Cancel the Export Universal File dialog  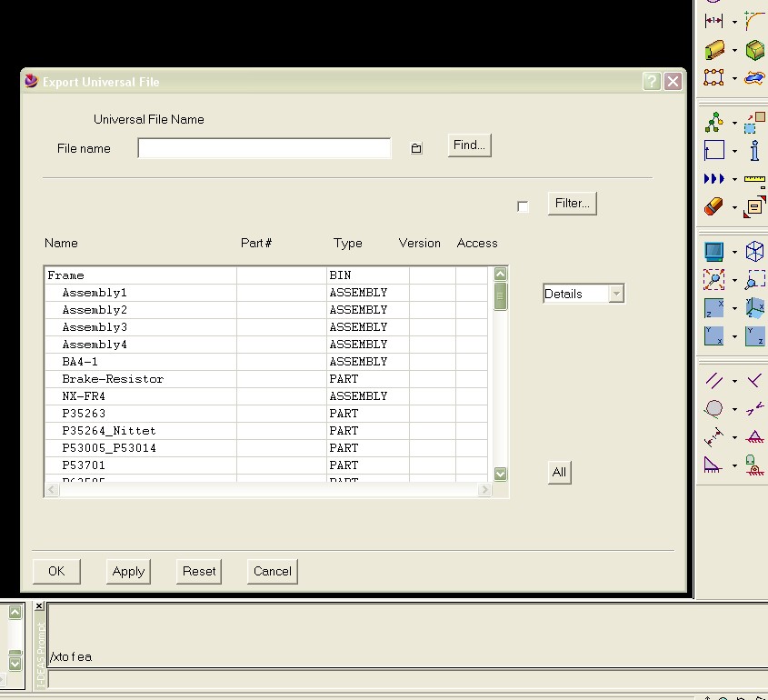(273, 571)
